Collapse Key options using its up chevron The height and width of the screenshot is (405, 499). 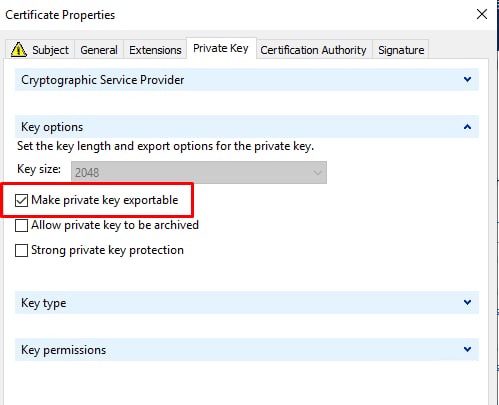coord(467,127)
